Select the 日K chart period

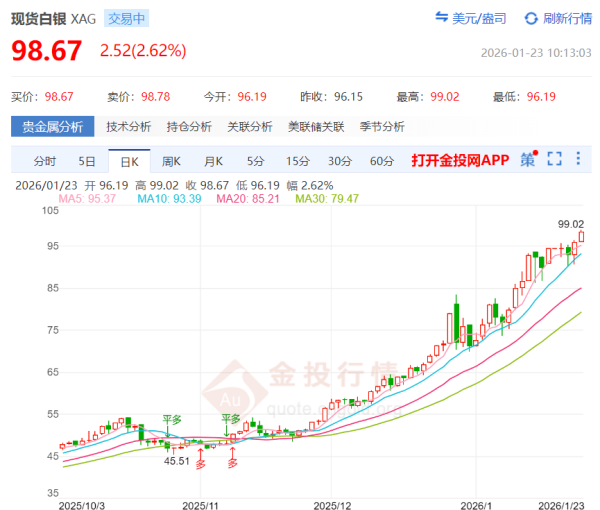(x=129, y=162)
